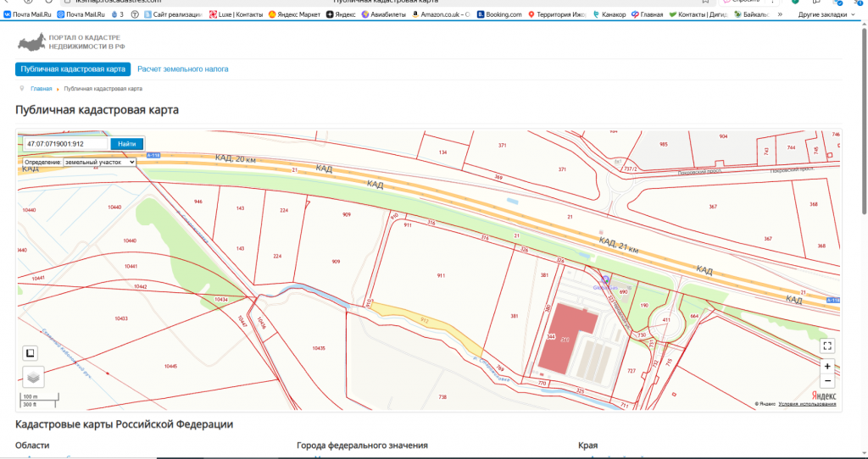Viewport: 868px width, 459px height.
Task: Switch to Публичная кадастровая карта tab
Action: (73, 69)
